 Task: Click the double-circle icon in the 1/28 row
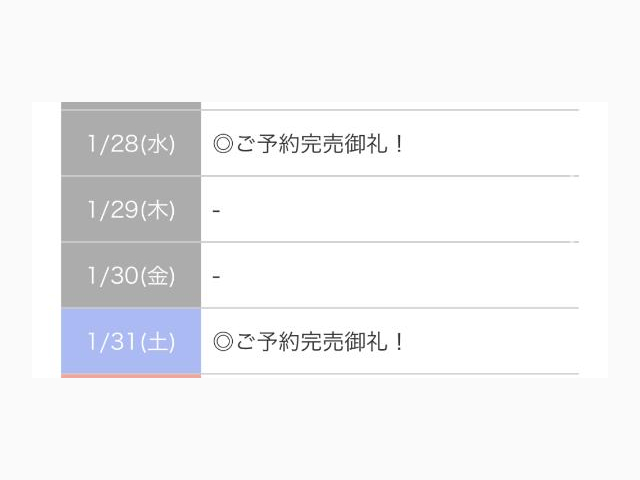[x=223, y=144]
